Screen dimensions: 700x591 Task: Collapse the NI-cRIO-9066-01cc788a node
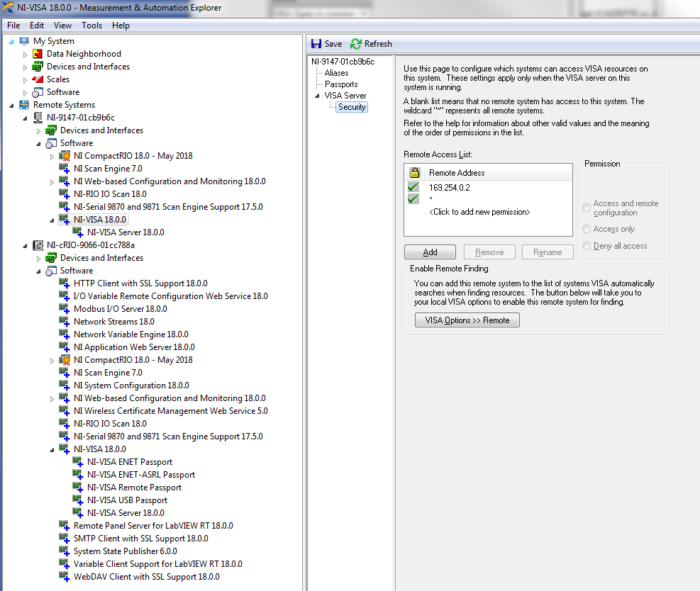point(25,246)
